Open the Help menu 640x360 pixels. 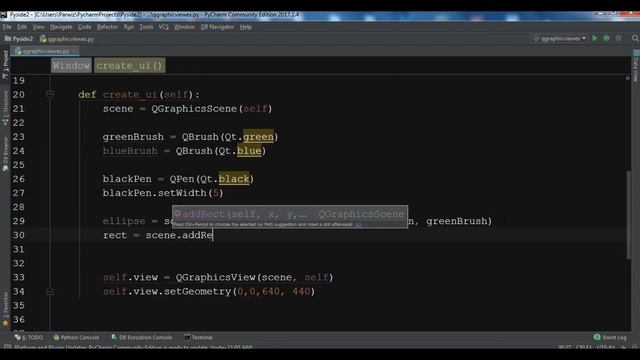click(245, 27)
